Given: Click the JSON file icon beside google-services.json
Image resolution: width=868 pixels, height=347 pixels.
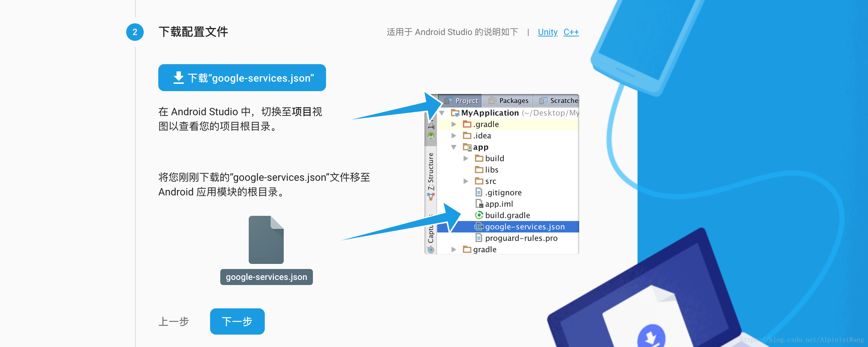Looking at the screenshot, I should 479,226.
